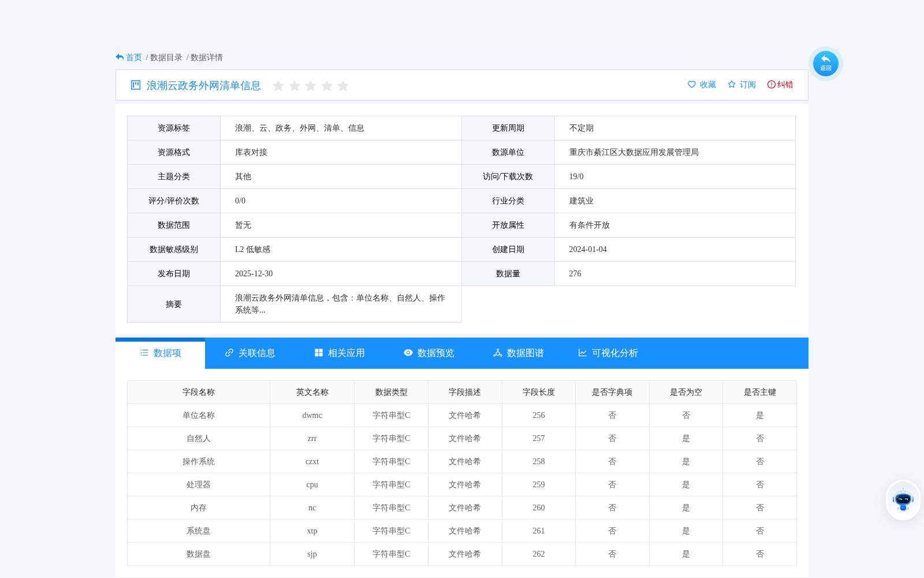Screen dimensions: 924x578
Task: Click the tags value 浪潮、云、政务、外网、清单、信息
Action: pyautogui.click(x=300, y=128)
